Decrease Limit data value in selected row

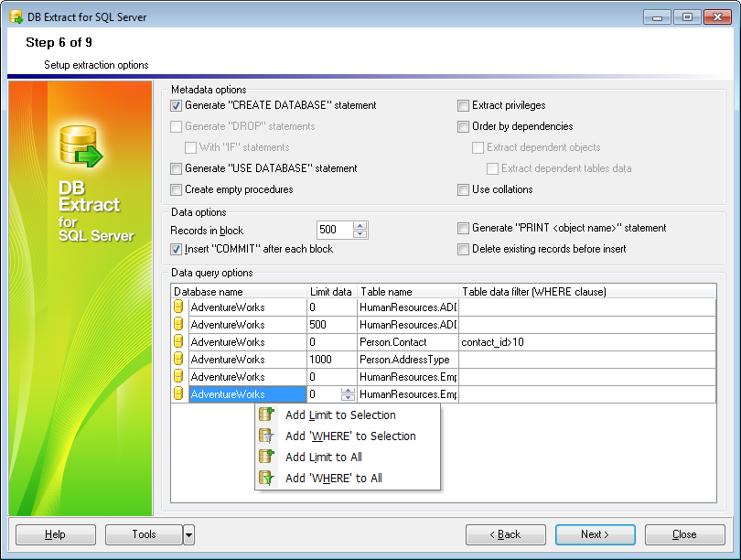tap(348, 398)
